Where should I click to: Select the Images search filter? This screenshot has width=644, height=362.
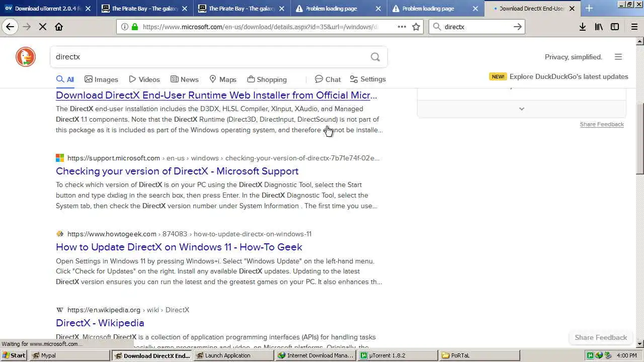(101, 79)
